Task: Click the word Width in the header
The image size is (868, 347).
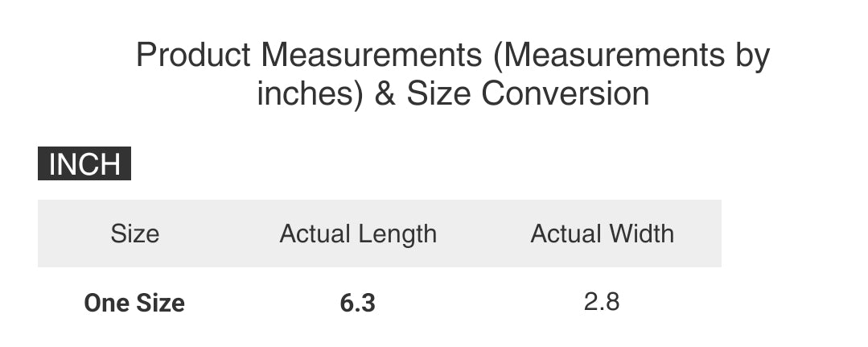Action: [640, 233]
